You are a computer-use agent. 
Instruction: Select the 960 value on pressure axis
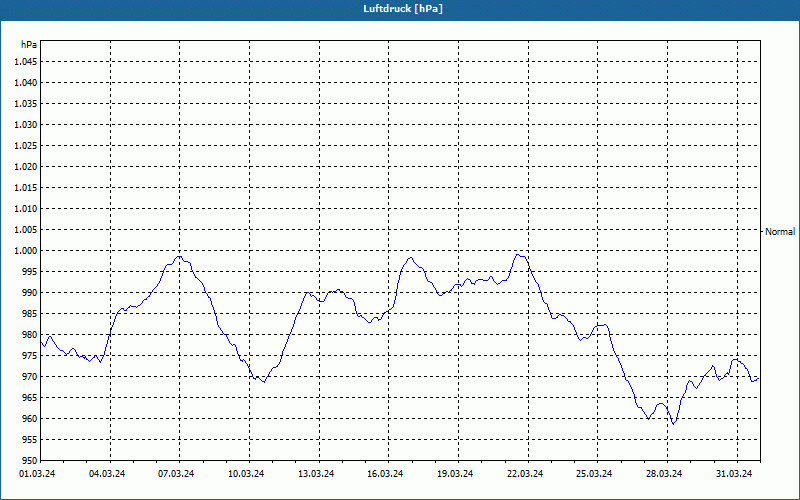(x=30, y=419)
